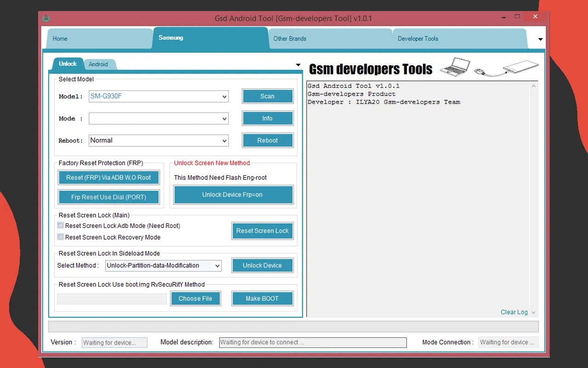The height and width of the screenshot is (368, 588).
Task: Maximize the Gsd Android Tool window
Action: coord(517,17)
